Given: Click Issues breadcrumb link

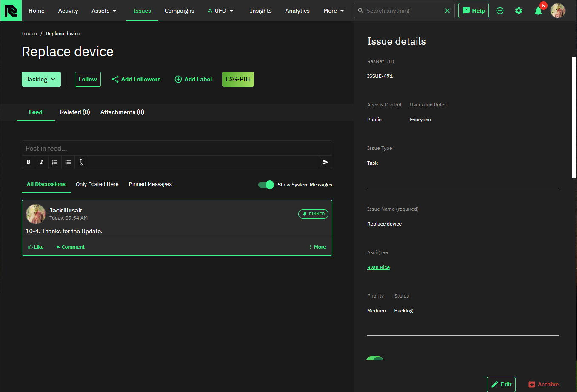Looking at the screenshot, I should 29,34.
